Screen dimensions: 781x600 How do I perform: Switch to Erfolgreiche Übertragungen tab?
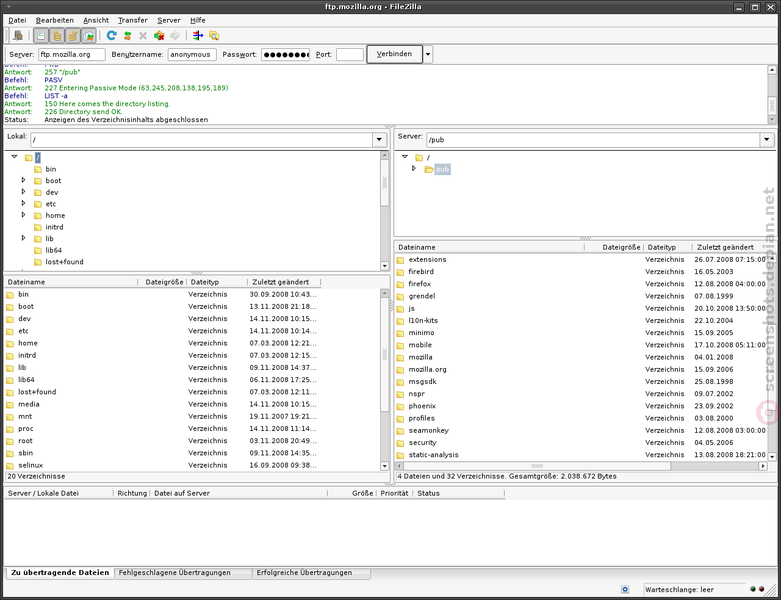(x=304, y=573)
